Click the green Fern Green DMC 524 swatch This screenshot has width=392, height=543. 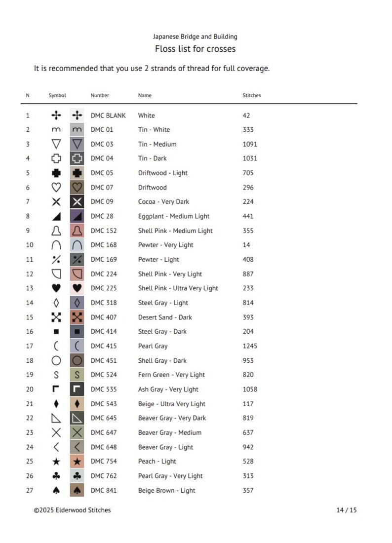point(77,375)
